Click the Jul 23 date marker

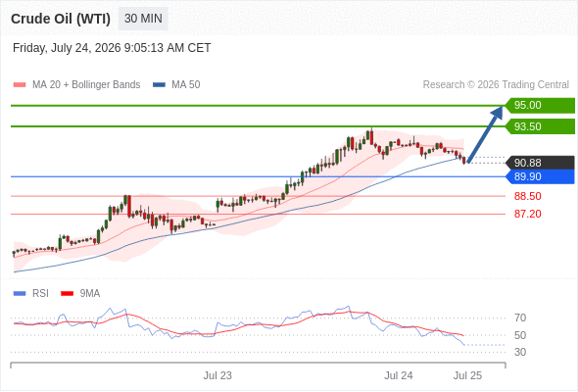tap(217, 375)
